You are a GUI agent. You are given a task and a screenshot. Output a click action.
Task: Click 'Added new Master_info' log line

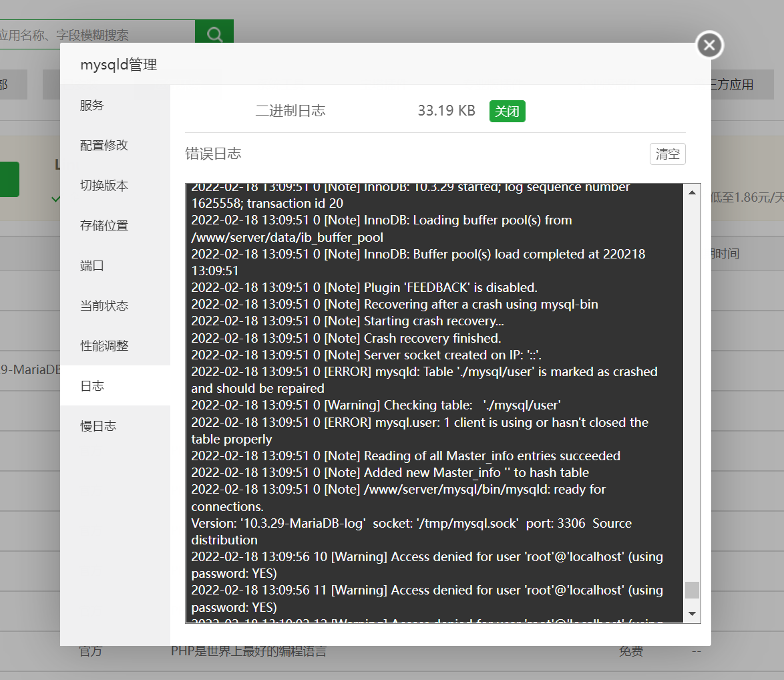(390, 472)
